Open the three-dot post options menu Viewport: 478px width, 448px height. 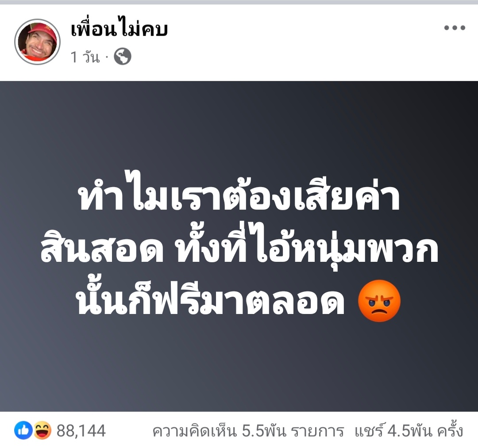click(454, 28)
